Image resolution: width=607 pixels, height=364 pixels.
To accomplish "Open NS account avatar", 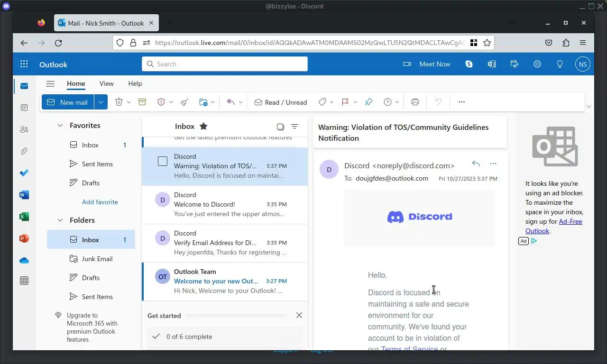I will 583,64.
